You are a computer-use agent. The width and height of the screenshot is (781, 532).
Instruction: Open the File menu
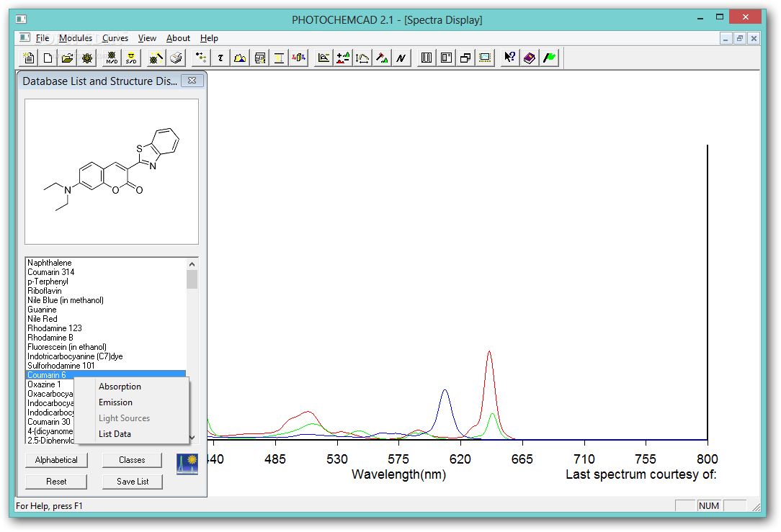pos(43,38)
